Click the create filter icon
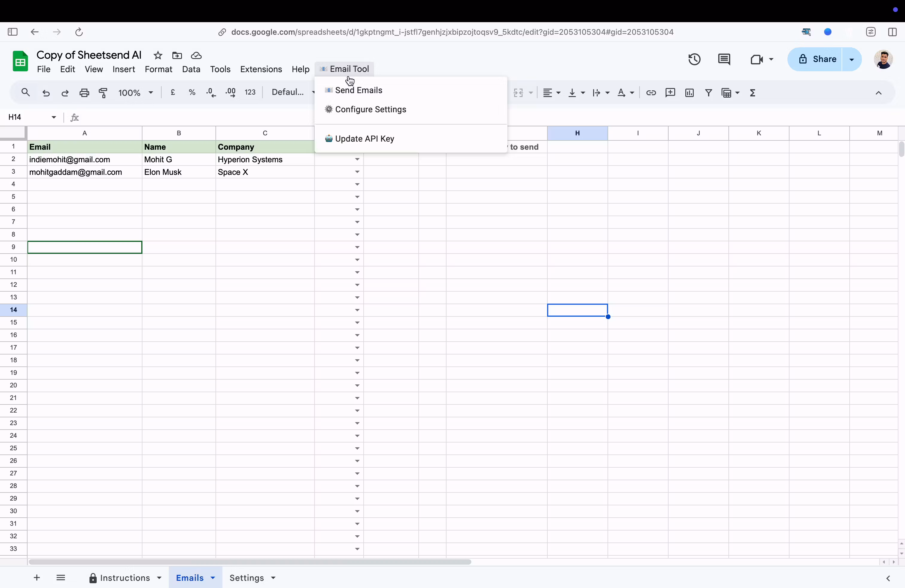This screenshot has height=588, width=905. click(708, 93)
